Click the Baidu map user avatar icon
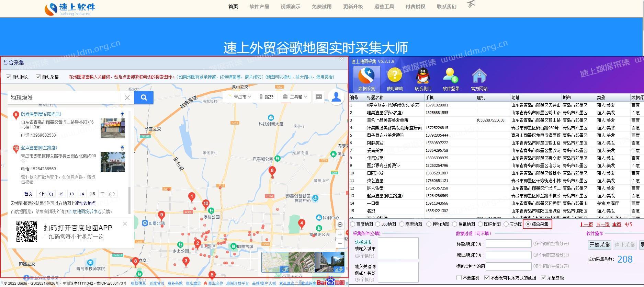This screenshot has width=644, height=287. coord(336,97)
